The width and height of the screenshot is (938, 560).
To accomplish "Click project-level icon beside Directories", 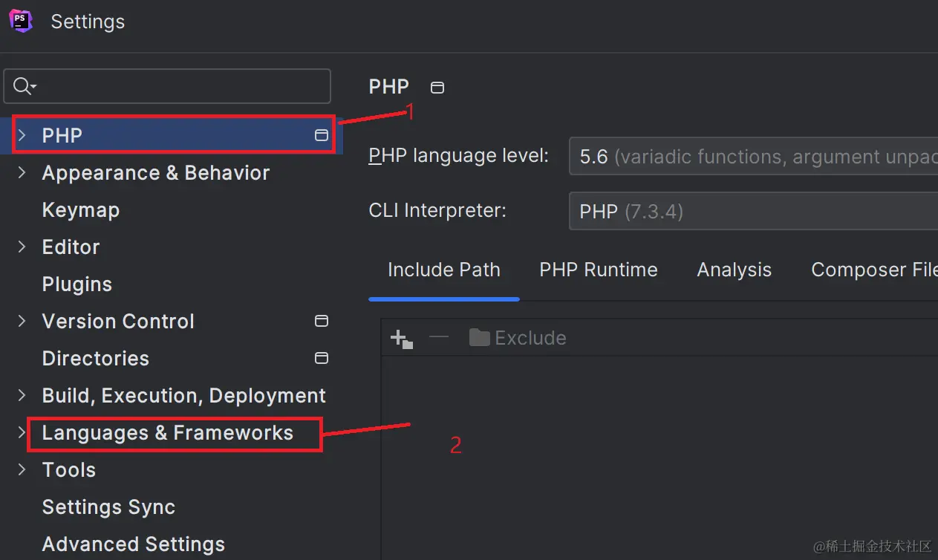I will click(322, 358).
